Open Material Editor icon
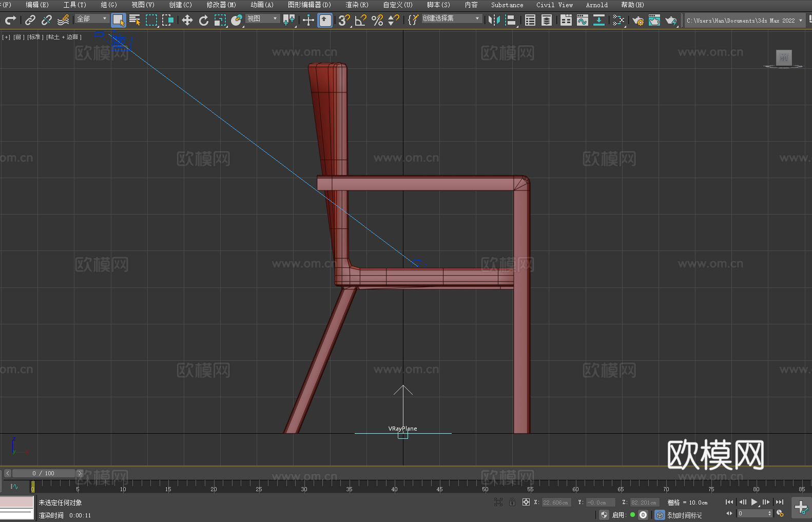The height and width of the screenshot is (522, 812). coord(618,20)
